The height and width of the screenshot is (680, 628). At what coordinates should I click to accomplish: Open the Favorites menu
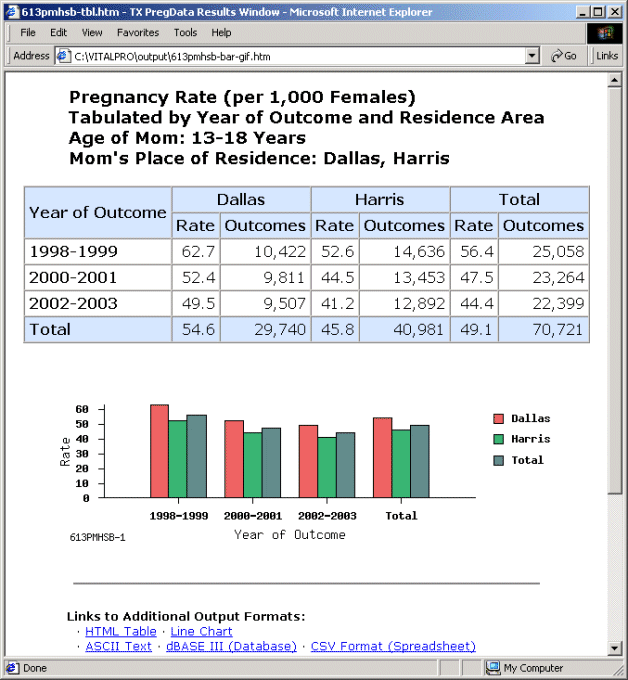pyautogui.click(x=138, y=33)
